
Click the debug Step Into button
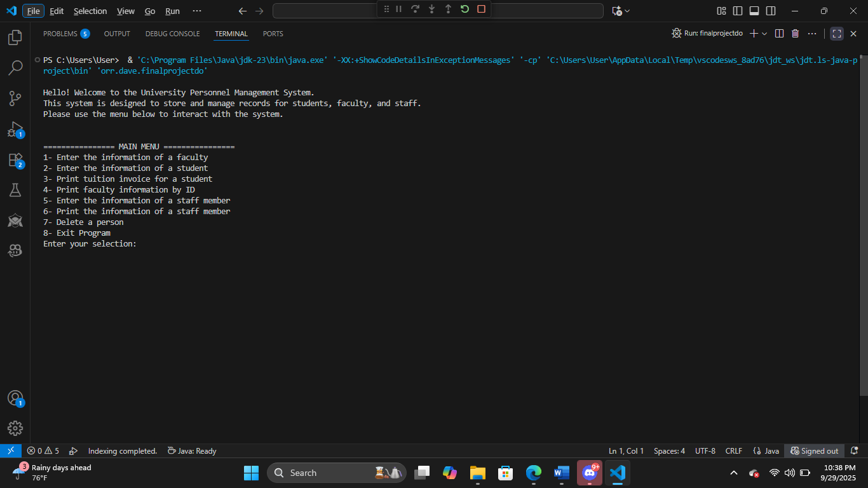[432, 9]
